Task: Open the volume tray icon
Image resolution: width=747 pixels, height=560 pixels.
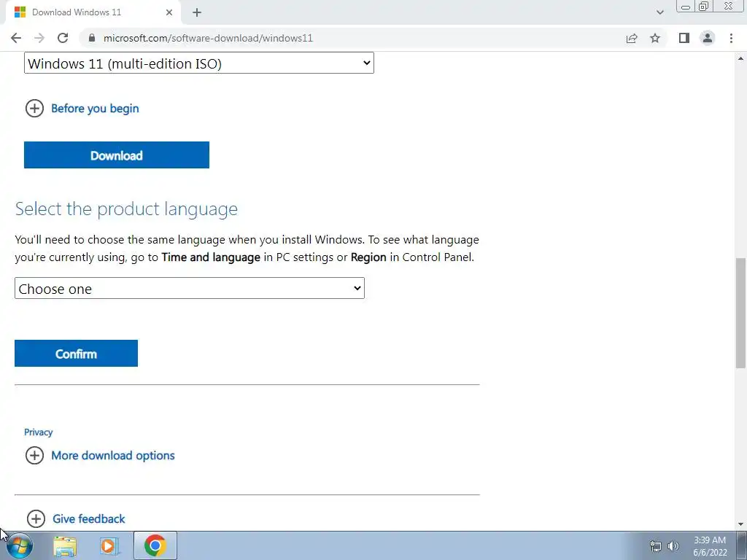Action: (673, 546)
